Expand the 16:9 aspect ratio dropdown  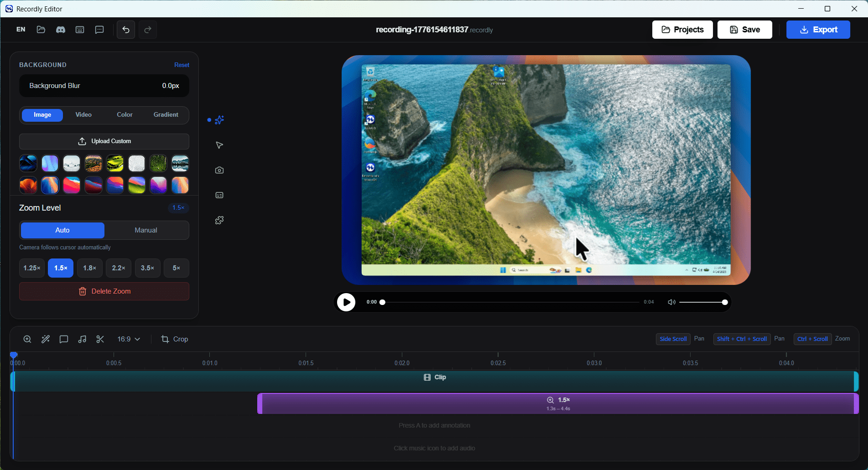coord(129,339)
